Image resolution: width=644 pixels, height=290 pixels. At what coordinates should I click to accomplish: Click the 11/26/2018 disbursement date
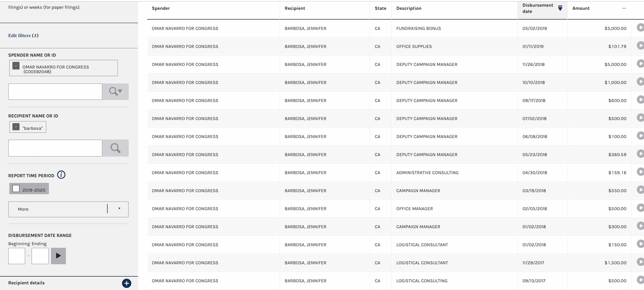[533, 64]
